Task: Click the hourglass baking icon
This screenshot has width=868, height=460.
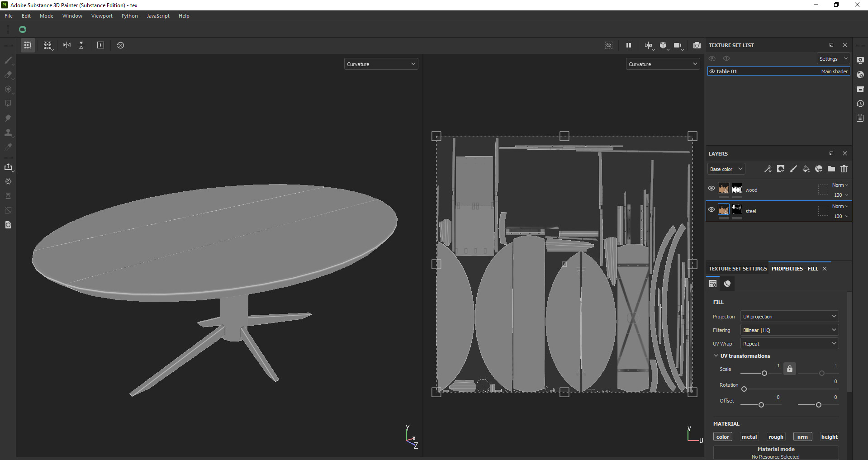Action: tap(8, 196)
